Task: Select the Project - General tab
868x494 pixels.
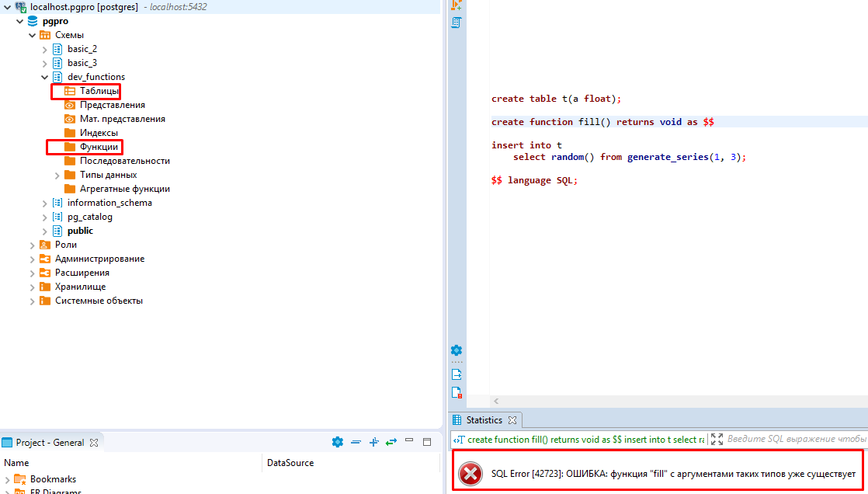Action: pyautogui.click(x=50, y=443)
